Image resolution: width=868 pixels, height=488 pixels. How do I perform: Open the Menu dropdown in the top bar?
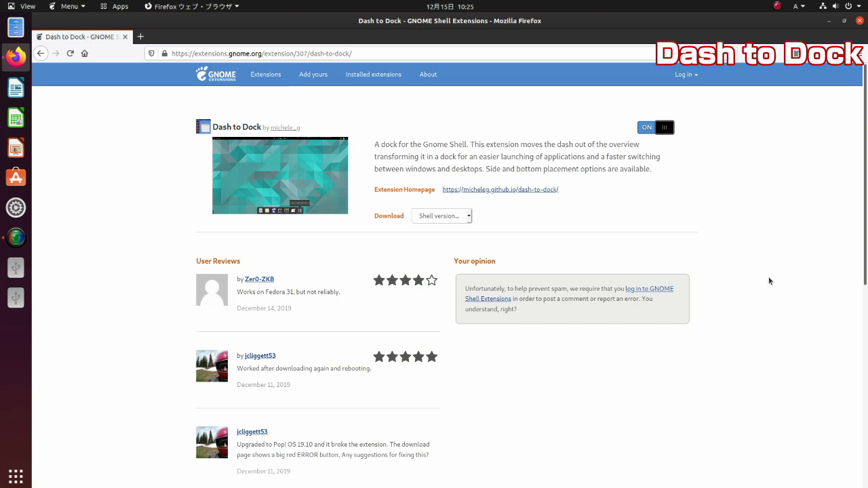coord(68,6)
